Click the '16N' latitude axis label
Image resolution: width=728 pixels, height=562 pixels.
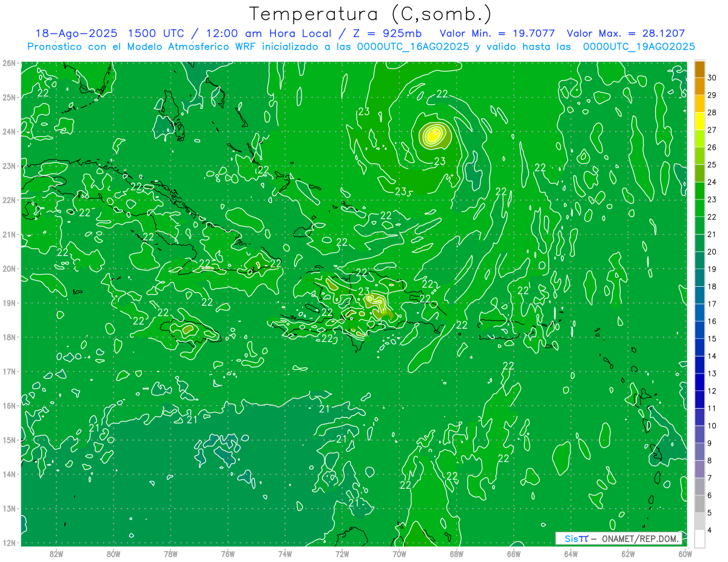(x=9, y=406)
